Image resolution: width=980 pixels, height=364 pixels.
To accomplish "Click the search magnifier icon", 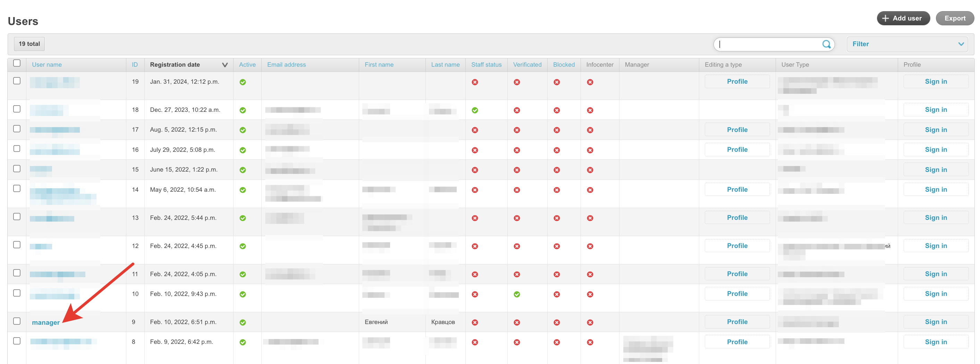I will pos(826,44).
